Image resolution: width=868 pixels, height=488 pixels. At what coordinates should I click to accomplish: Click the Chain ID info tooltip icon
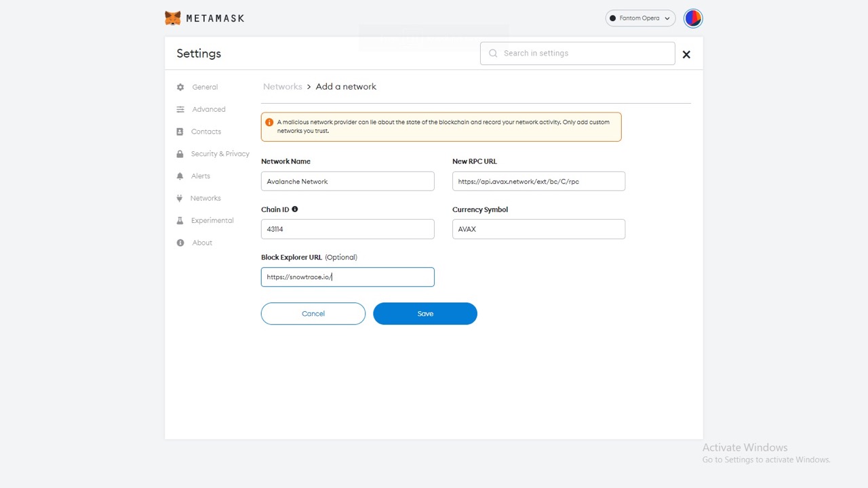[295, 209]
